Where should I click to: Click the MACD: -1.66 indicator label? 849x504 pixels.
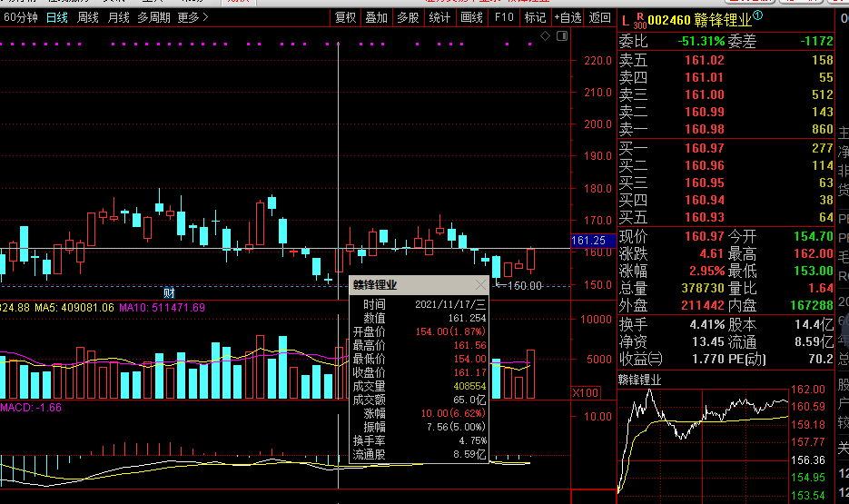click(31, 408)
